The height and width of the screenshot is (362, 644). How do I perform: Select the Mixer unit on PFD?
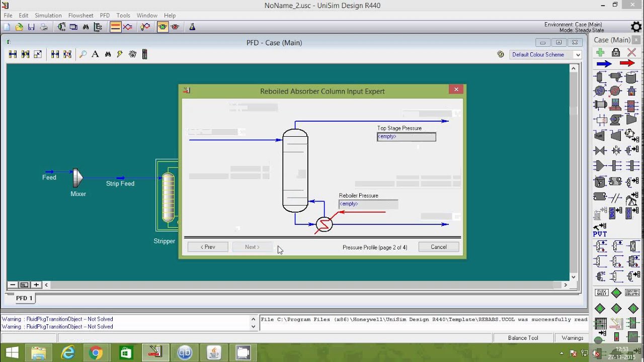[x=77, y=178]
